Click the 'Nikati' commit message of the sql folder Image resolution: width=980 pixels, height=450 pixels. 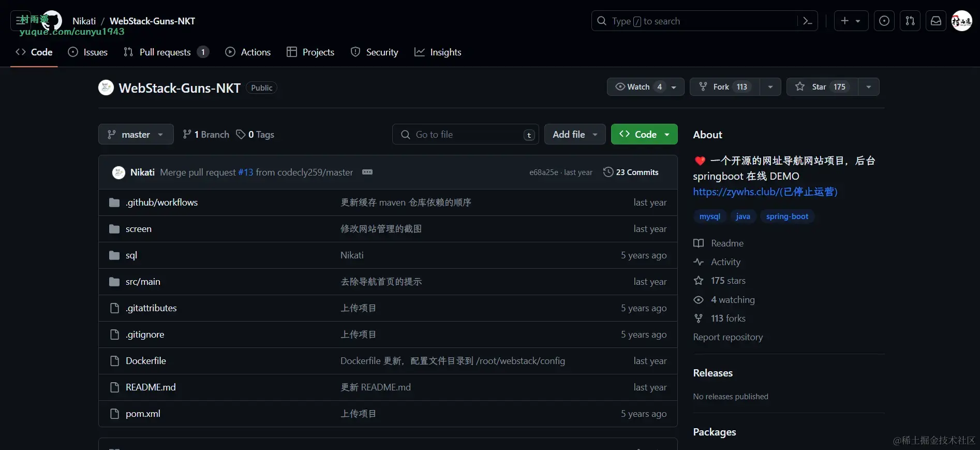(x=352, y=255)
